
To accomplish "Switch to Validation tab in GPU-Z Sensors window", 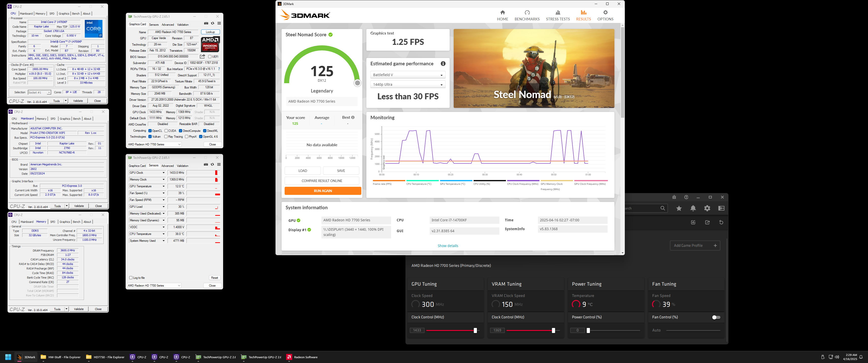I will [x=183, y=166].
